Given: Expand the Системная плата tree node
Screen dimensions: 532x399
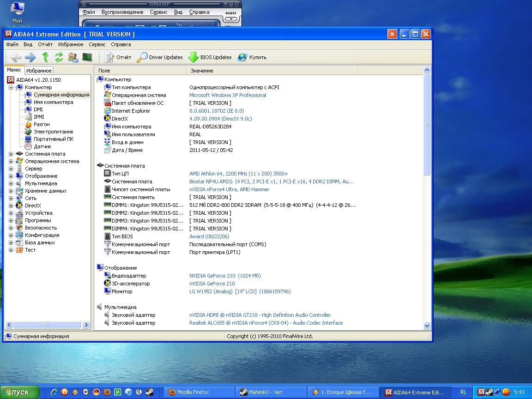Looking at the screenshot, I should [11, 154].
